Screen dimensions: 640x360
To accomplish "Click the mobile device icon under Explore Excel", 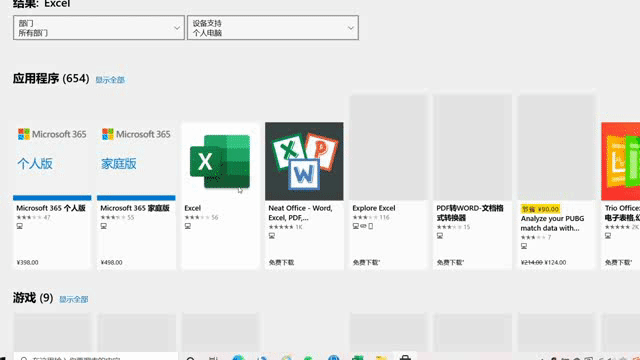I will (x=371, y=226).
